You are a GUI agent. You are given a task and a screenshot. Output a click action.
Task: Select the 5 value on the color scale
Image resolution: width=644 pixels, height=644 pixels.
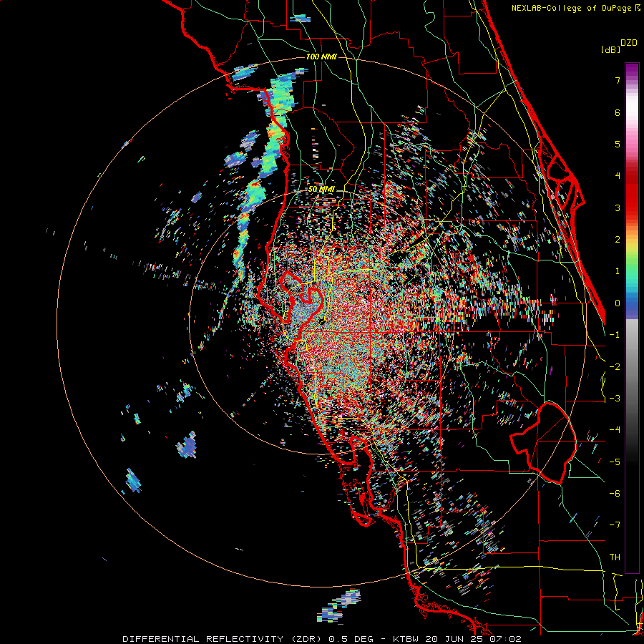[x=618, y=144]
